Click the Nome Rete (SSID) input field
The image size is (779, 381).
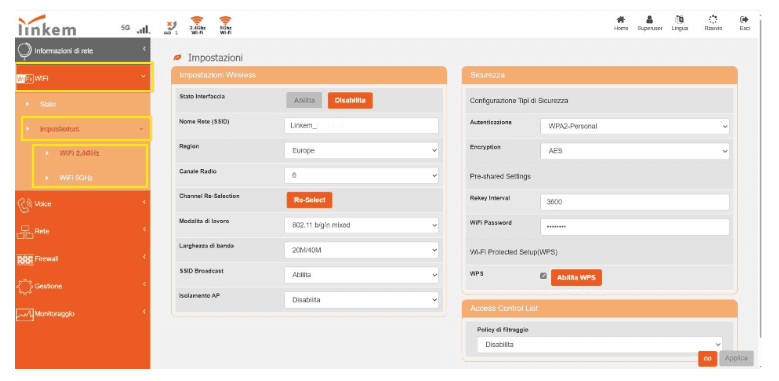tap(362, 126)
